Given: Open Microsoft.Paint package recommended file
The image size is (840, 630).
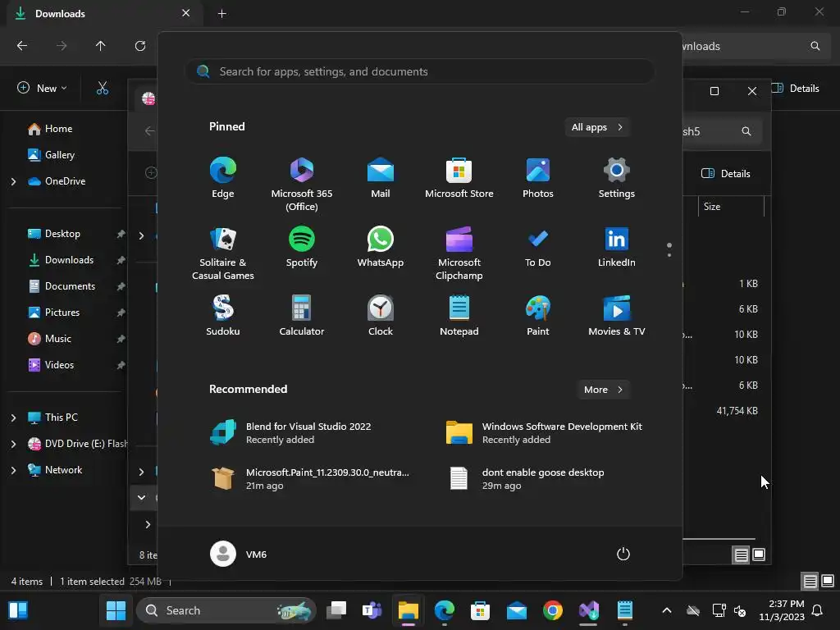Looking at the screenshot, I should click(x=310, y=479).
